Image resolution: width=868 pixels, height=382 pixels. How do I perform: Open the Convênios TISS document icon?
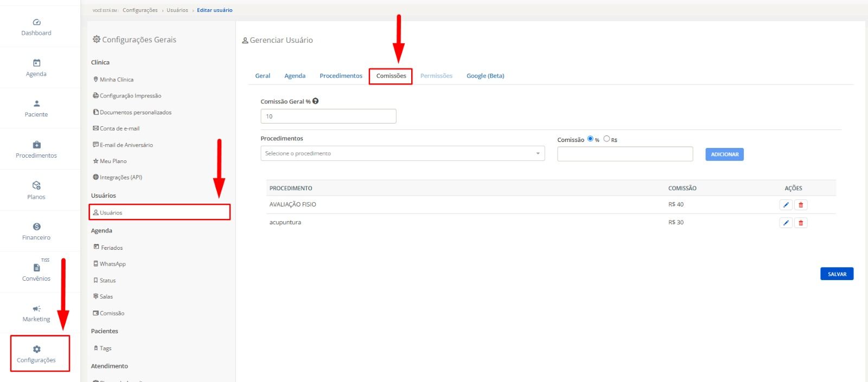click(36, 267)
